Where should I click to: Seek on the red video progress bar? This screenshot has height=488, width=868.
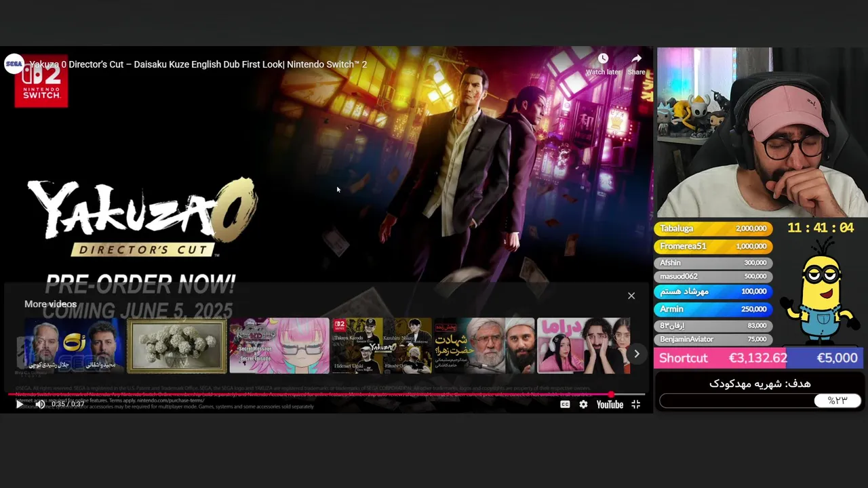coord(326,394)
